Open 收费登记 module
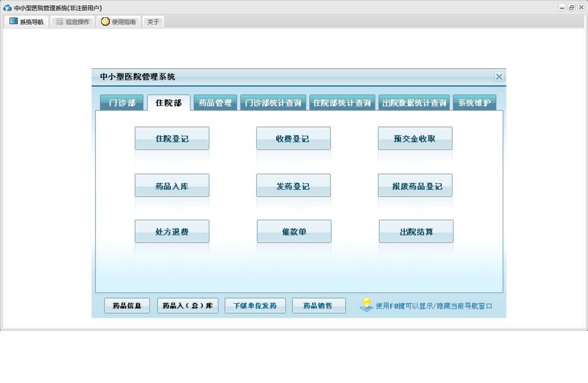 point(293,139)
